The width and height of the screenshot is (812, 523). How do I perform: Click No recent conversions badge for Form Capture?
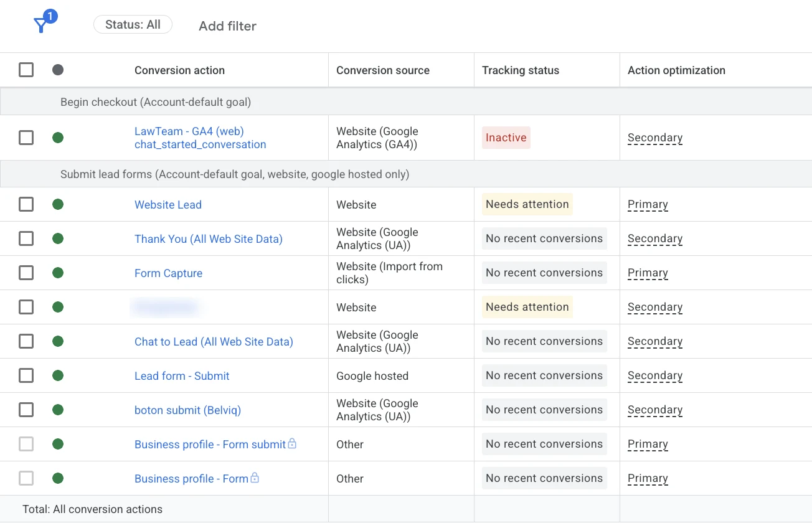[544, 273]
